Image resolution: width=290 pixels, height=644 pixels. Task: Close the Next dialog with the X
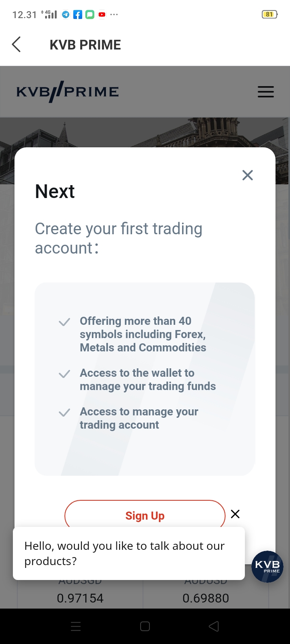(x=247, y=175)
